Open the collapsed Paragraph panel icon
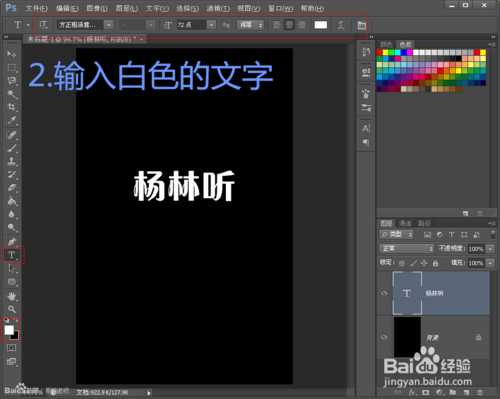The height and width of the screenshot is (399, 500). tap(366, 142)
